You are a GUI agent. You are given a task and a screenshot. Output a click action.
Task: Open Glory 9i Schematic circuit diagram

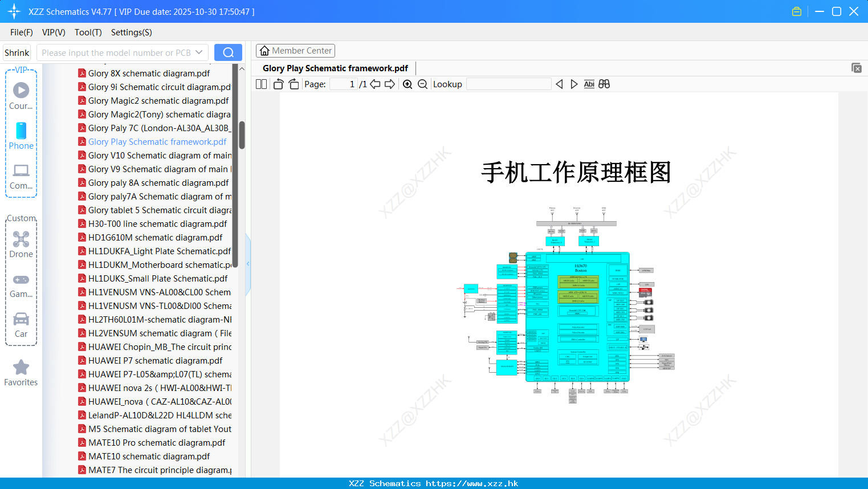[x=154, y=87]
